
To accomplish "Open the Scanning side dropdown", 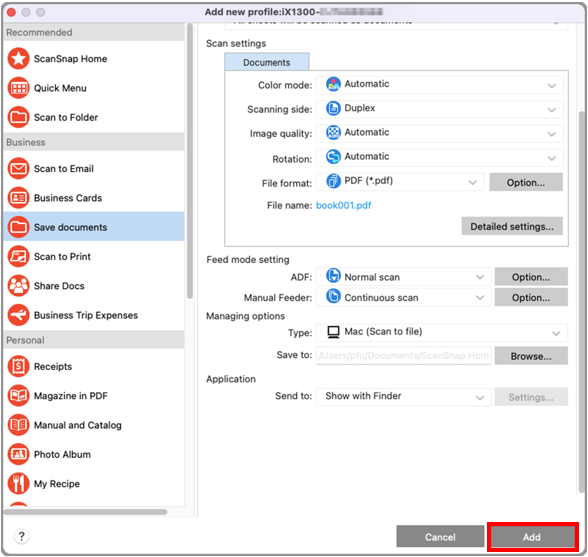I will click(440, 109).
